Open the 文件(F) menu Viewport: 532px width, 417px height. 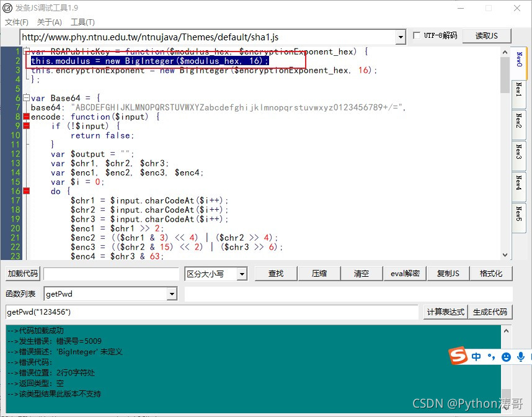coord(16,22)
